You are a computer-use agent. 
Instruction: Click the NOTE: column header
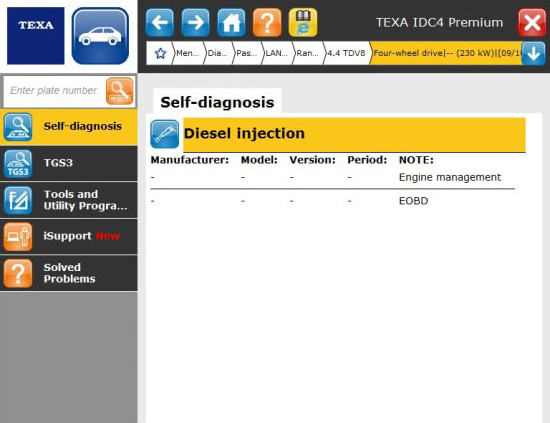pos(416,160)
